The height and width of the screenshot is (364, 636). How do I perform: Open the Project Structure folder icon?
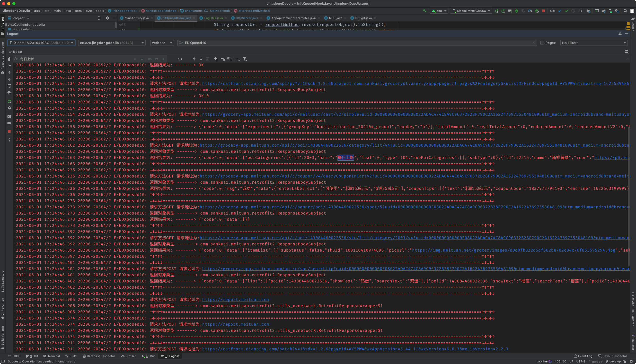[588, 11]
